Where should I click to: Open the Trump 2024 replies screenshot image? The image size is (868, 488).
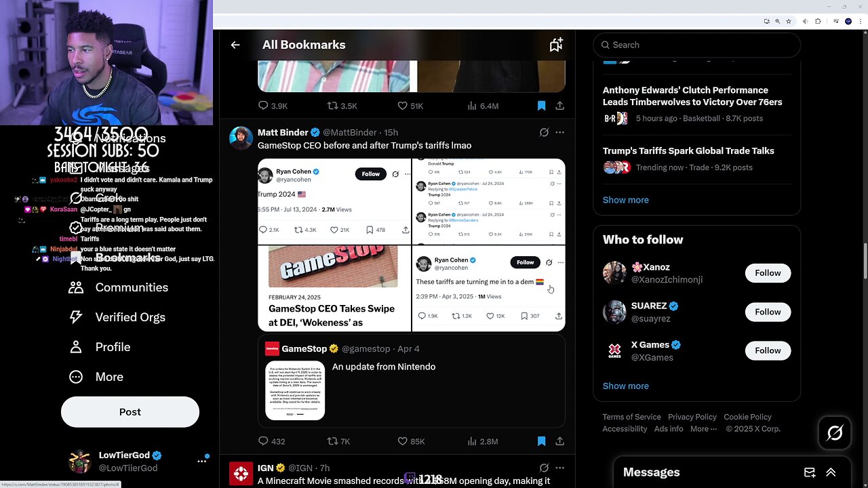click(x=489, y=201)
